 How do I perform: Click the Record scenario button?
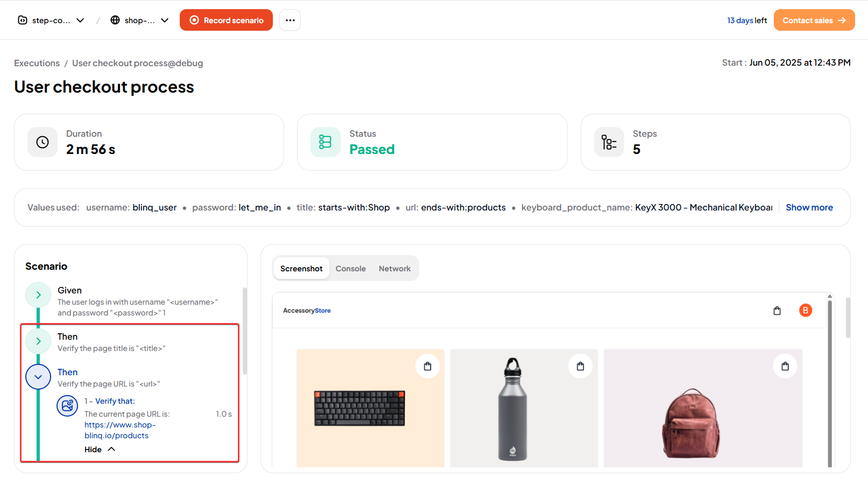226,20
